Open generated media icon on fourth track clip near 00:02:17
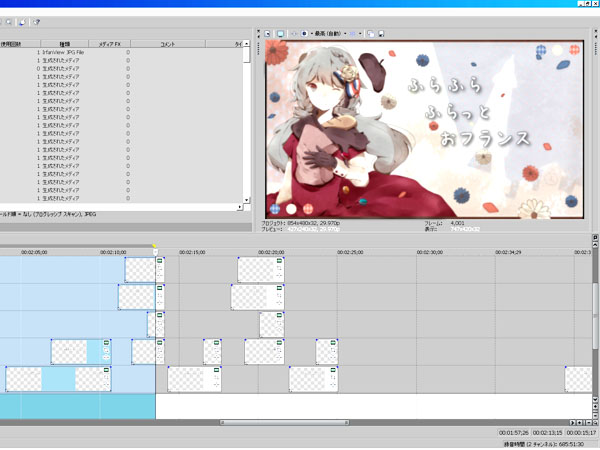This screenshot has width=600, height=450. 217,343
